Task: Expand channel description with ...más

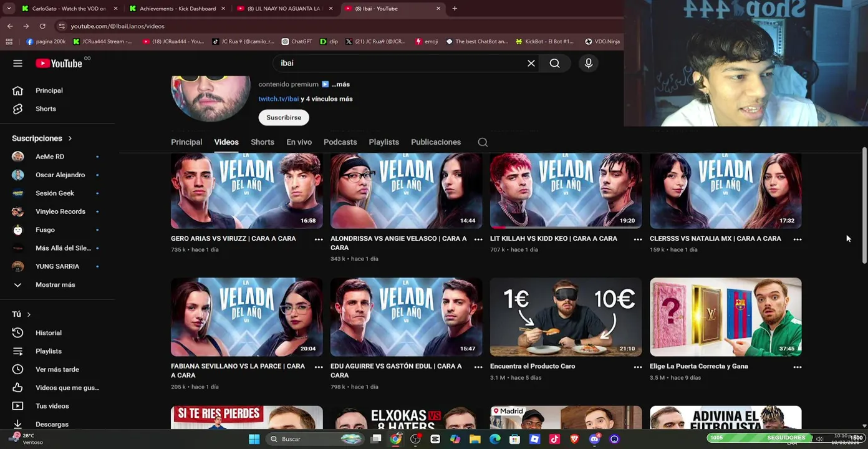Action: [x=340, y=84]
